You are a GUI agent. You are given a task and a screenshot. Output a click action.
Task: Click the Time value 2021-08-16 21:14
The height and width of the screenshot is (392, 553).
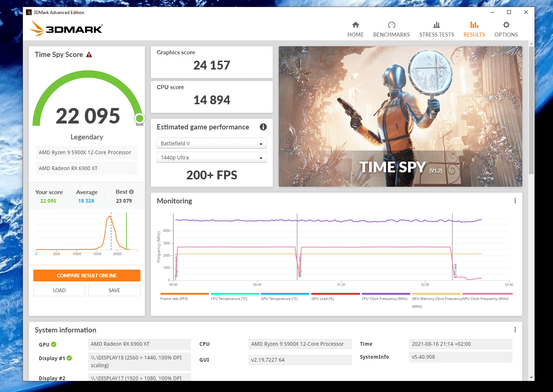pos(461,344)
